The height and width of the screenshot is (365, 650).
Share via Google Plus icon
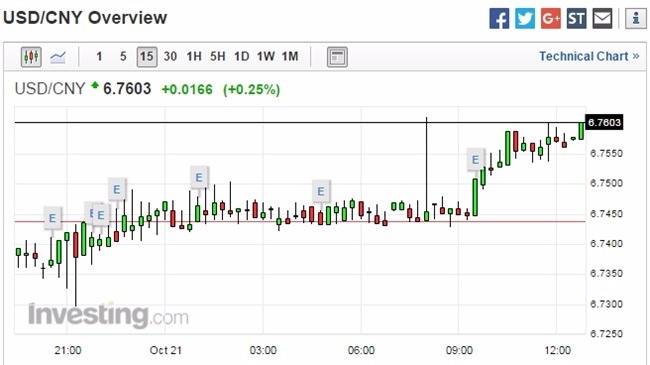point(551,19)
